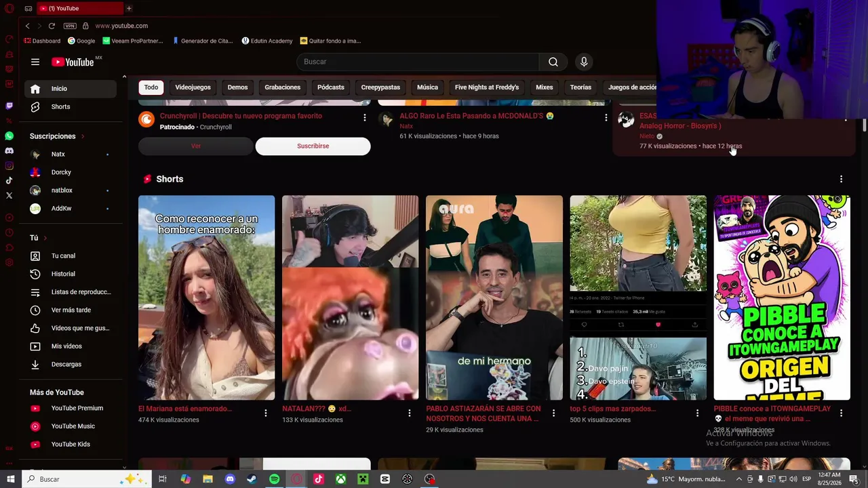Open Steam from the taskbar
This screenshot has width=868, height=488.
coord(252,479)
